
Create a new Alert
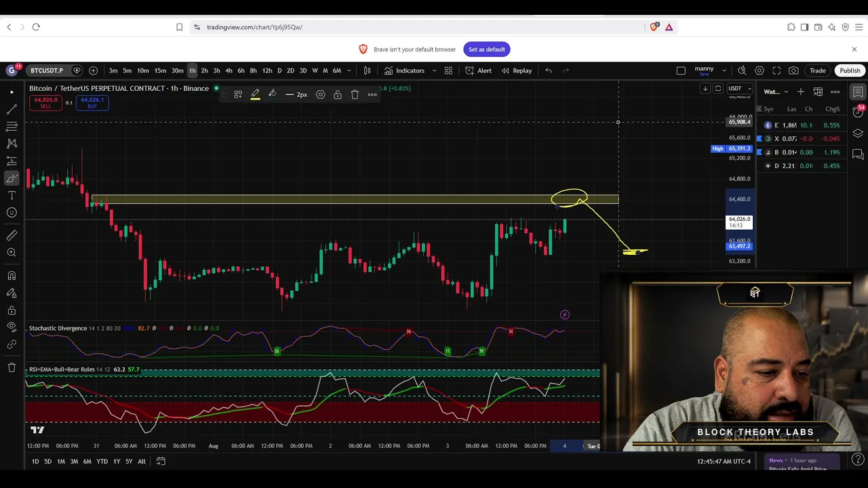(478, 70)
